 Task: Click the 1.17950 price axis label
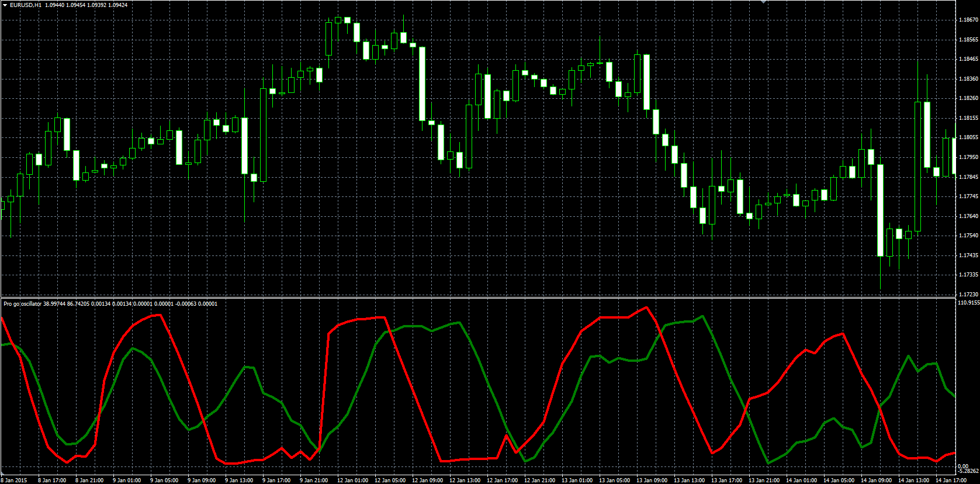[x=968, y=157]
